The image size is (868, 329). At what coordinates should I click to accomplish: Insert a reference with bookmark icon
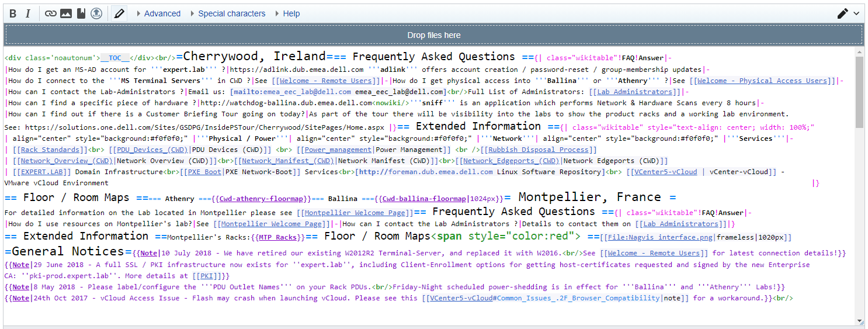(x=81, y=13)
